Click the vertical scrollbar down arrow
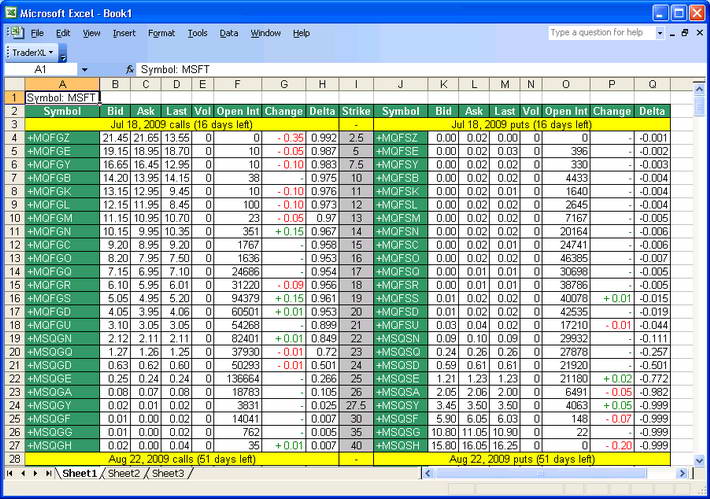 click(700, 461)
